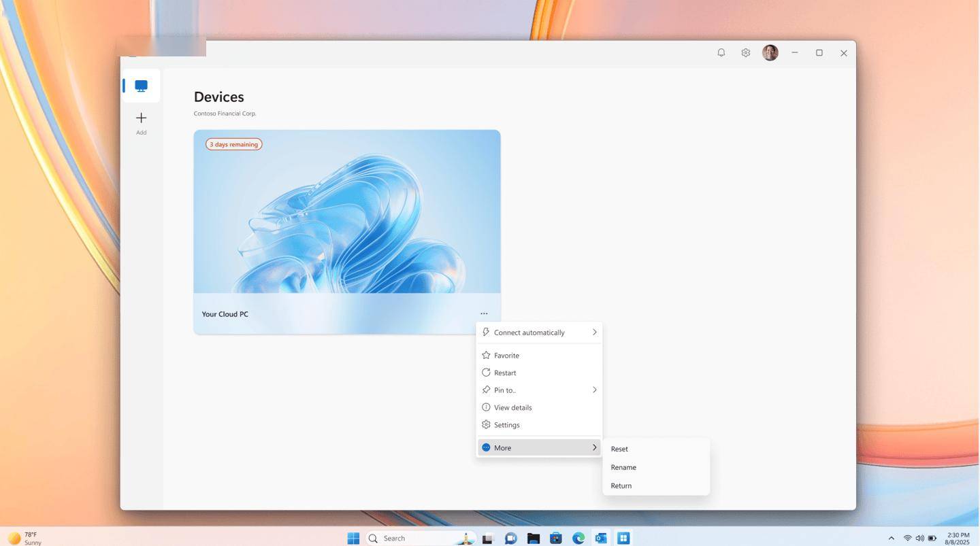
Task: Open the Teams chat taskbar icon
Action: click(510, 538)
